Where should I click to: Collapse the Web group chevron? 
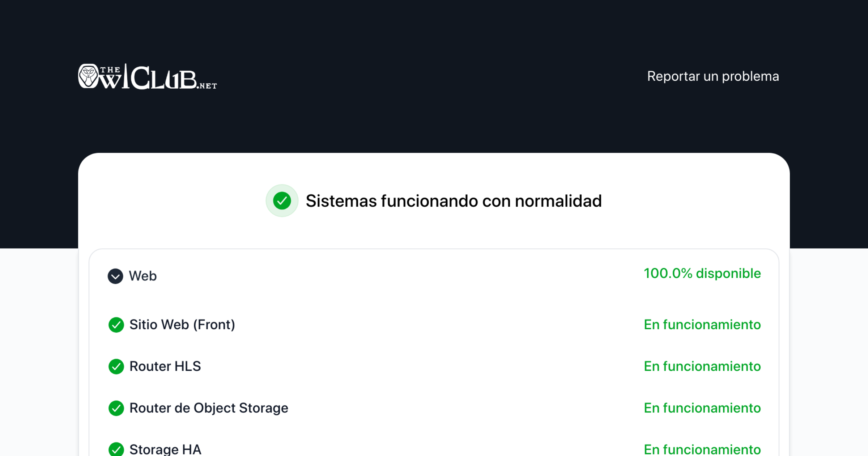click(115, 276)
